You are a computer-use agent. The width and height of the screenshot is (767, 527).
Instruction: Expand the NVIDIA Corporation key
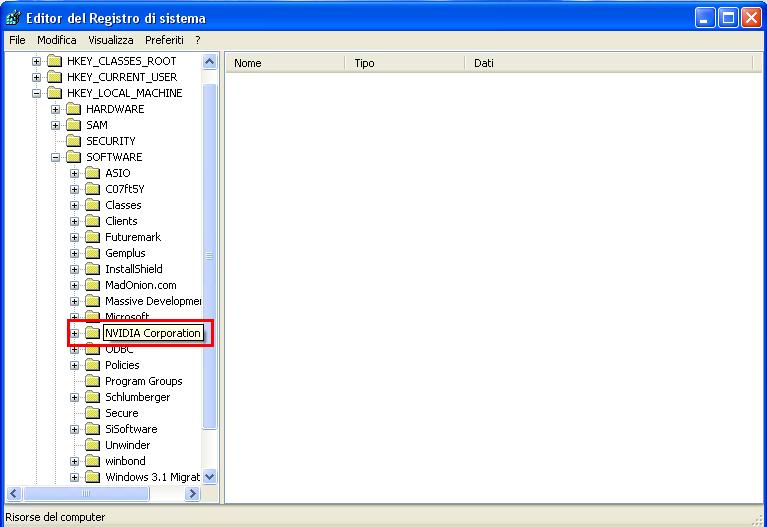75,333
